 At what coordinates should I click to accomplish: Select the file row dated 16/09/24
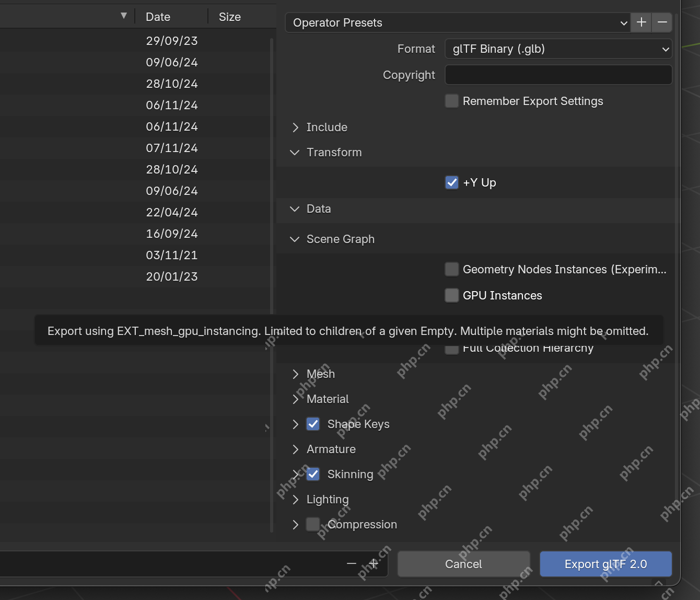pyautogui.click(x=135, y=234)
